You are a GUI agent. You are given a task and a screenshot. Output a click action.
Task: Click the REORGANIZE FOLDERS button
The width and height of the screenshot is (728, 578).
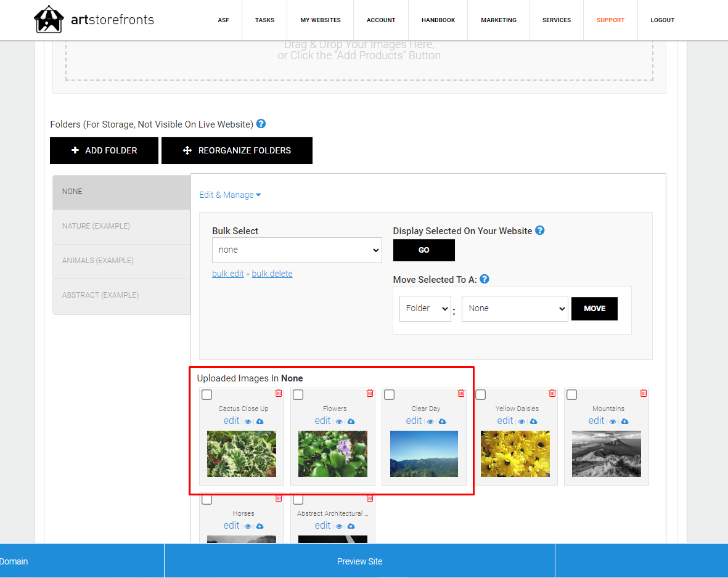237,150
